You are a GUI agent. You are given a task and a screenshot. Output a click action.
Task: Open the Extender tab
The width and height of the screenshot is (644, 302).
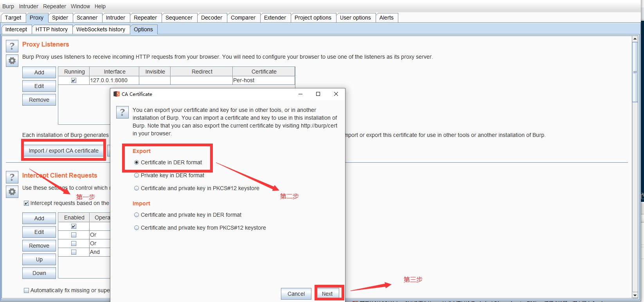click(275, 18)
